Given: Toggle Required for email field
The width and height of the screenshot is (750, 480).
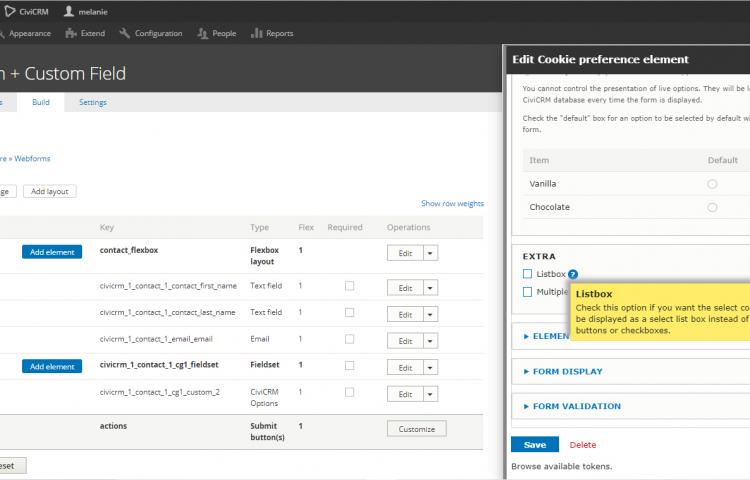Looking at the screenshot, I should tap(349, 339).
